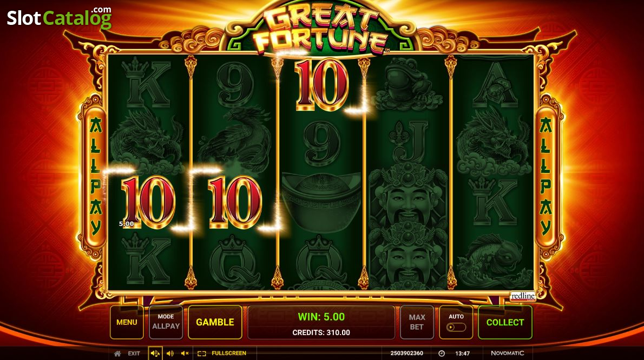Switch the ALLPAY mode button
The image size is (644, 360).
tap(166, 322)
